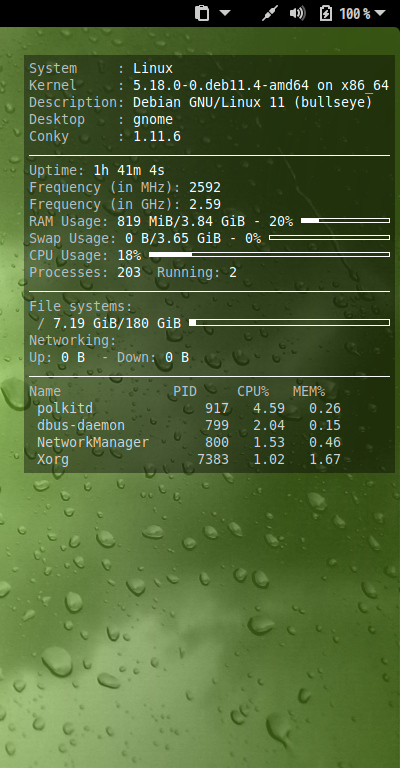Click the RAM Usage progress bar
400x768 pixels.
click(x=345, y=220)
